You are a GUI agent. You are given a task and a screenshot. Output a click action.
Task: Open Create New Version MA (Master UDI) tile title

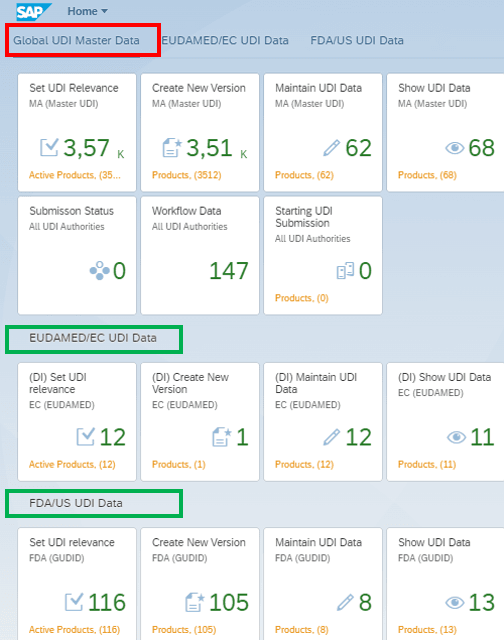pos(199,88)
